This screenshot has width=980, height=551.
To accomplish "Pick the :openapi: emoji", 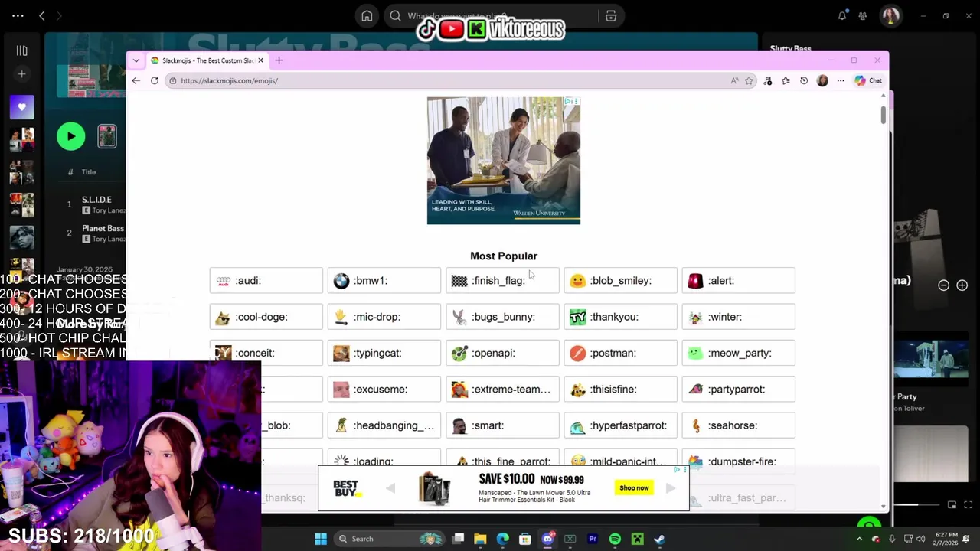I will click(503, 353).
